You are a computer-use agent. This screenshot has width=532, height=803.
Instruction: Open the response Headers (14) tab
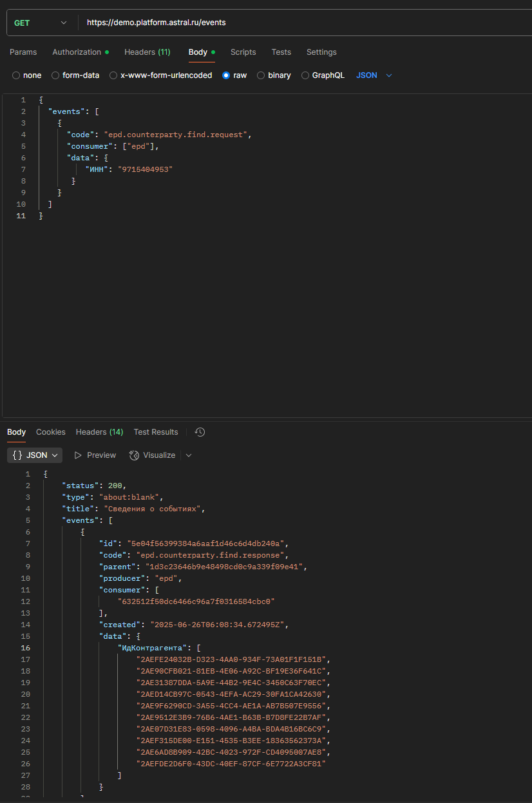coord(100,432)
